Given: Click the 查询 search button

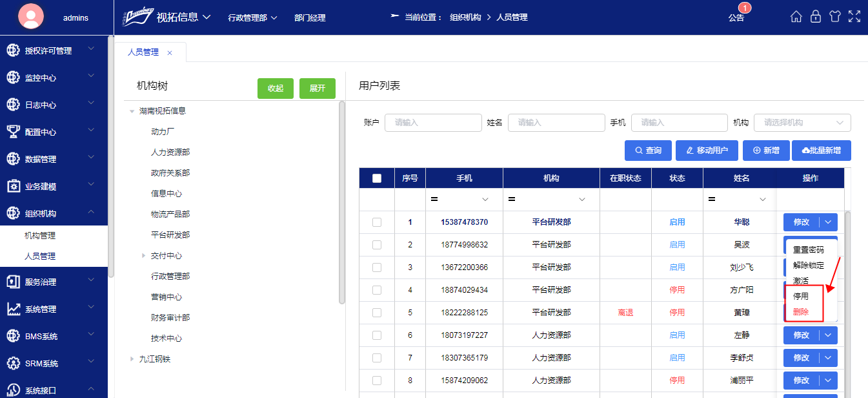Looking at the screenshot, I should 648,151.
